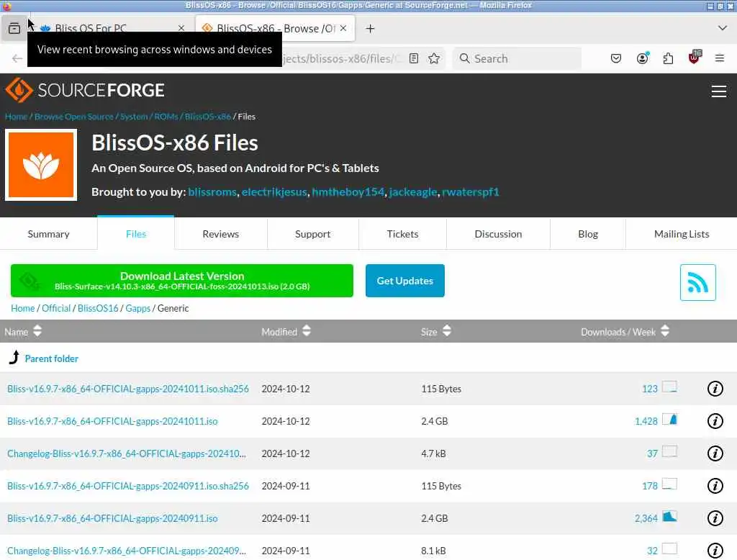Click the Get Updates button
This screenshot has width=737, height=560.
(x=404, y=281)
